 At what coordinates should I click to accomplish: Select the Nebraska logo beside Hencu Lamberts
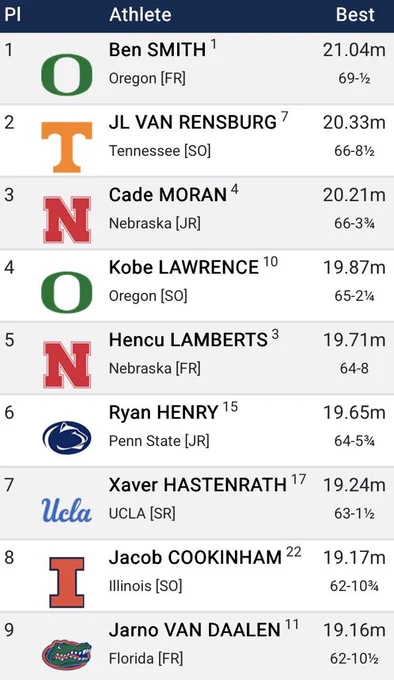pyautogui.click(x=67, y=365)
